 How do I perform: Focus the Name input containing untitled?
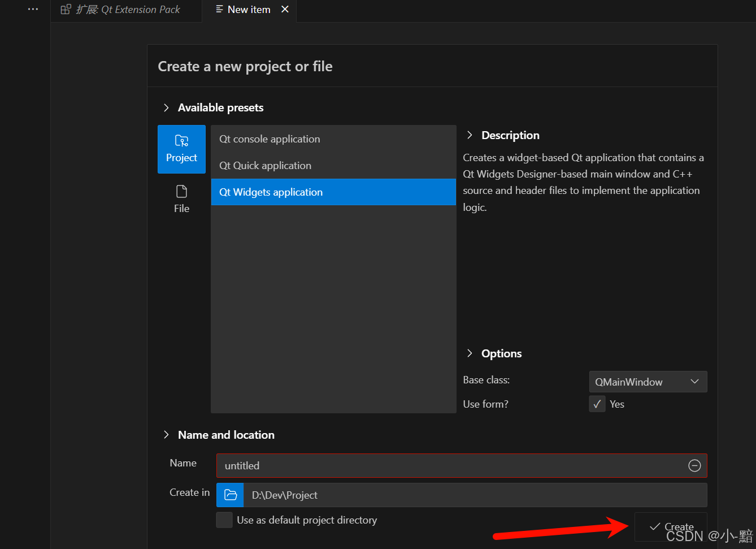coord(462,465)
